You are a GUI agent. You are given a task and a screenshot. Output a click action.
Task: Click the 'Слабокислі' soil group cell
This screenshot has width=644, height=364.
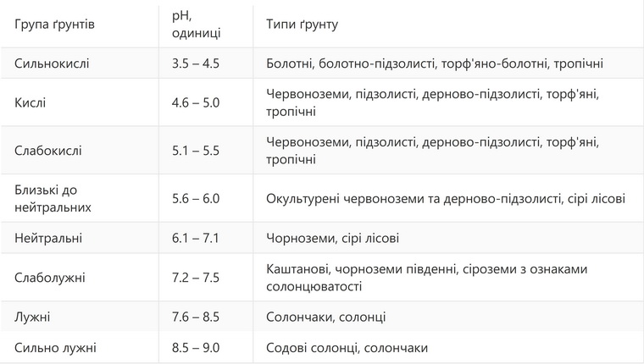click(48, 150)
